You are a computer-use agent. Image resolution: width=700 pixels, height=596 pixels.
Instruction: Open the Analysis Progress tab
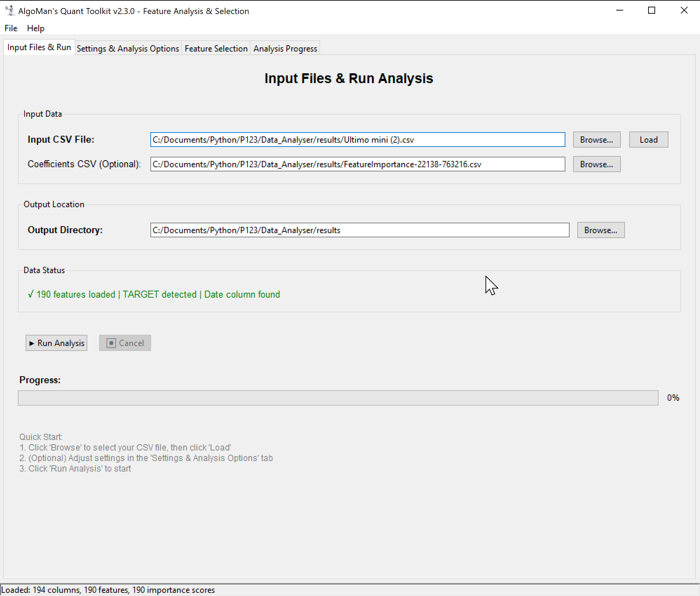tap(285, 48)
